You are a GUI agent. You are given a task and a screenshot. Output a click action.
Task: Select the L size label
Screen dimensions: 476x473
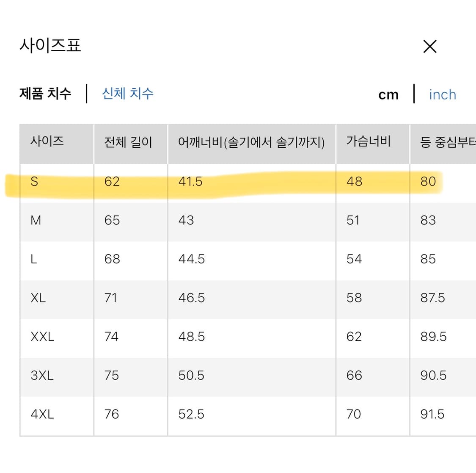(34, 259)
